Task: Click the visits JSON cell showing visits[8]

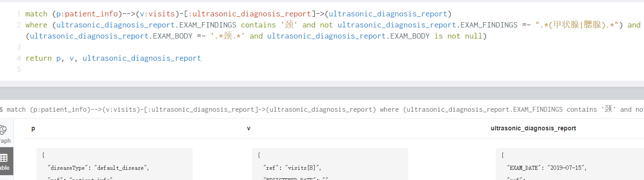Action: [x=330, y=164]
